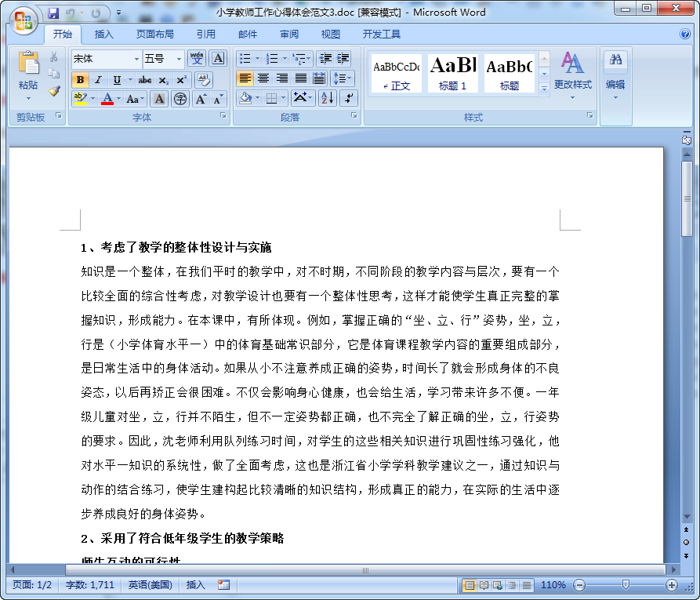Toggle Underline formatting
The width and height of the screenshot is (700, 600).
click(117, 80)
